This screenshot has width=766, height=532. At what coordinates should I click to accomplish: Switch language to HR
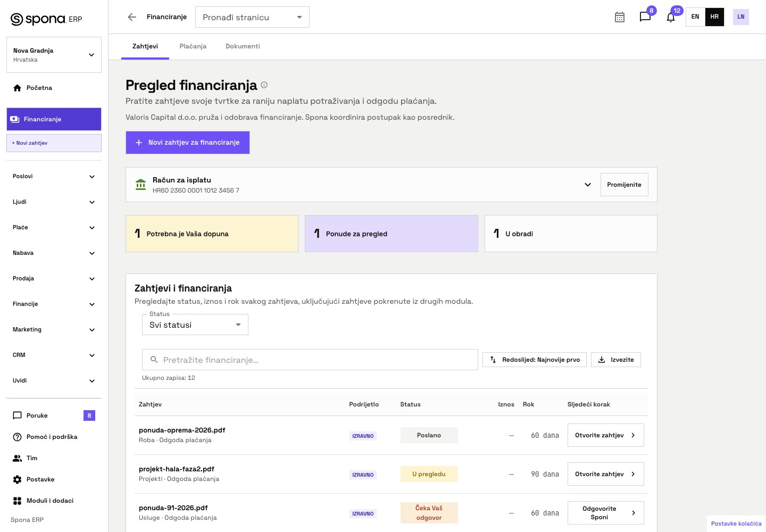coord(714,17)
